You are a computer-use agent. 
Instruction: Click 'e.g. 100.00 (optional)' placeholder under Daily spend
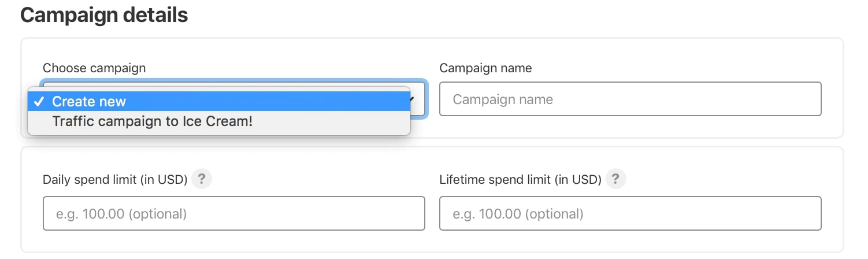(121, 214)
